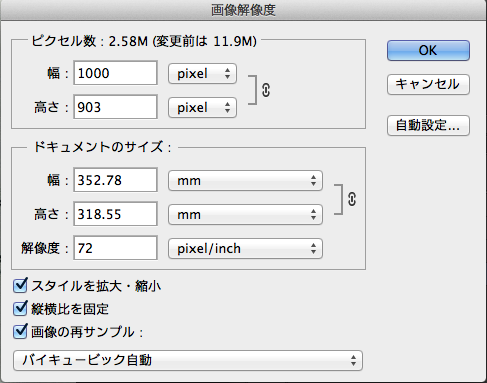
Task: Click the document width field showing 352.78
Action: (115, 180)
